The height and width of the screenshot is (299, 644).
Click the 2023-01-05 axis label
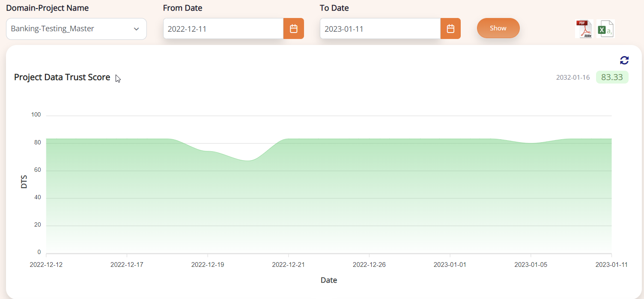[x=531, y=265]
